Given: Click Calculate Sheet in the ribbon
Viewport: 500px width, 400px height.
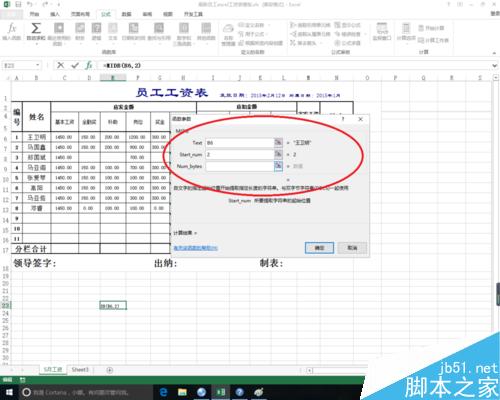Looking at the screenshot, I should pyautogui.click(x=433, y=40).
